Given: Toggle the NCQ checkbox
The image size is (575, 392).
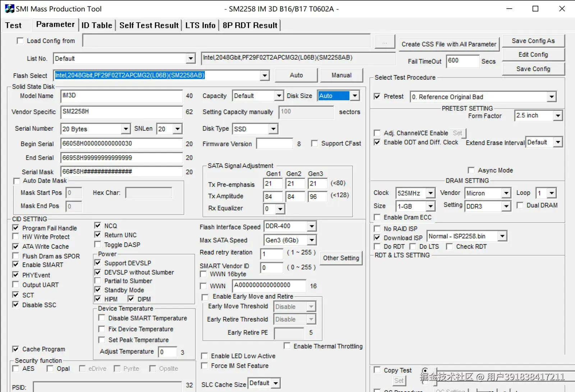Looking at the screenshot, I should [97, 225].
